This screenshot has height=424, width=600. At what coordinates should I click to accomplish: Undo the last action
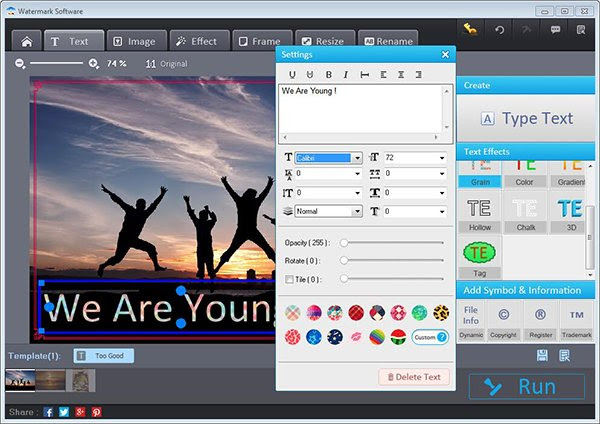[x=499, y=30]
